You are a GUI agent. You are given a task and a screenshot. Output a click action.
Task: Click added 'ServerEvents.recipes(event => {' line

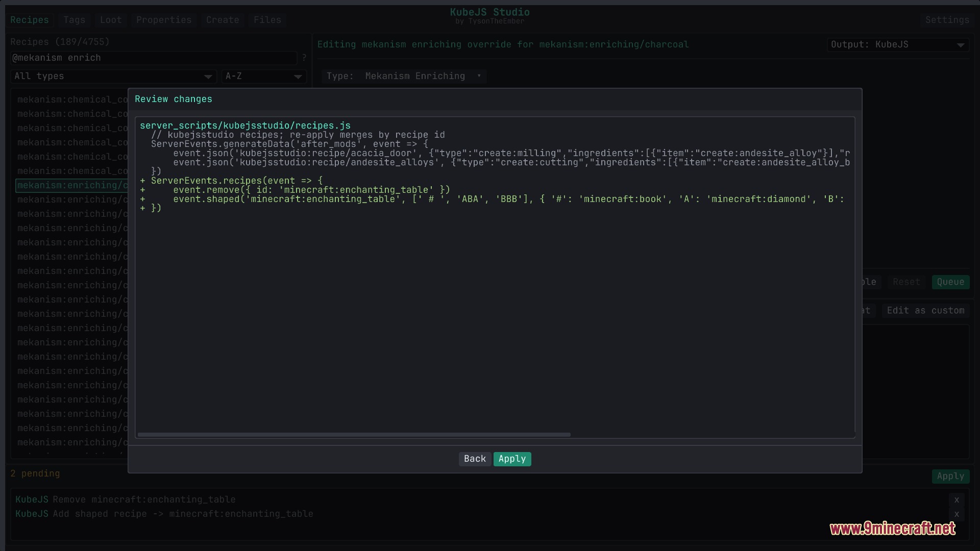click(231, 181)
